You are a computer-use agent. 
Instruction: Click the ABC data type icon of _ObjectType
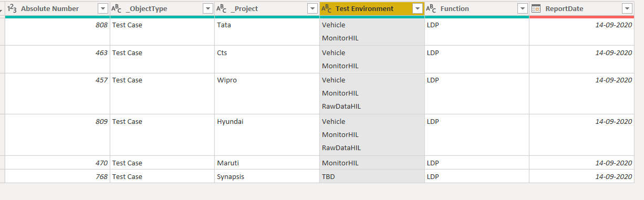point(117,8)
